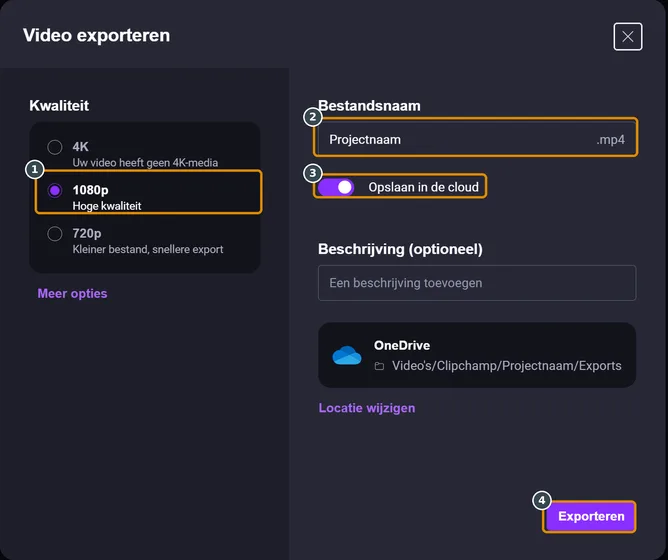Image resolution: width=668 pixels, height=560 pixels.
Task: Click the Beschrijving (optioneel) heading
Action: 400,249
